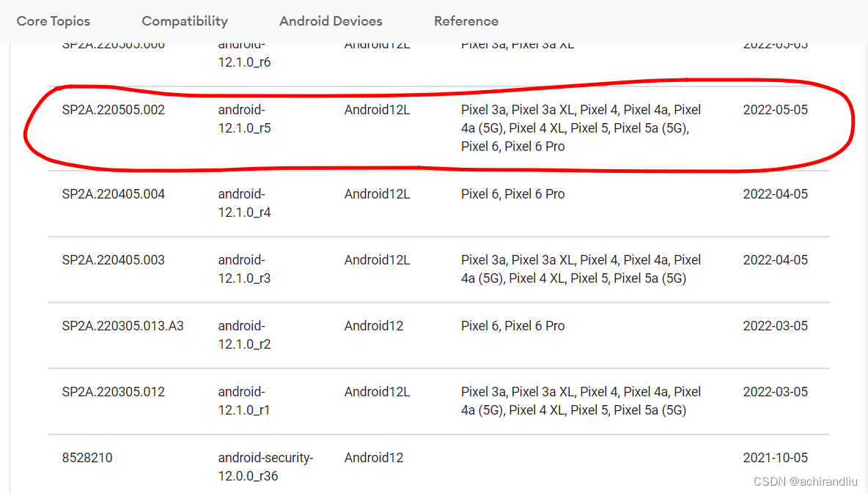Open the android-12.1.0_r6 tag link
The height and width of the screenshot is (493, 868).
tap(245, 53)
